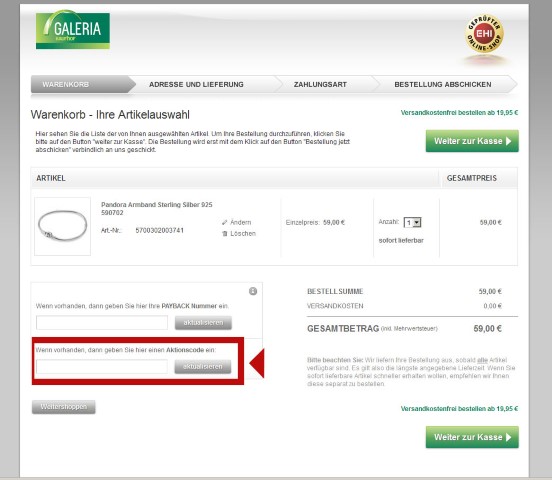Screen dimensions: 552x480
Task: Open the Pandora Armband product thumbnail
Action: click(x=63, y=226)
